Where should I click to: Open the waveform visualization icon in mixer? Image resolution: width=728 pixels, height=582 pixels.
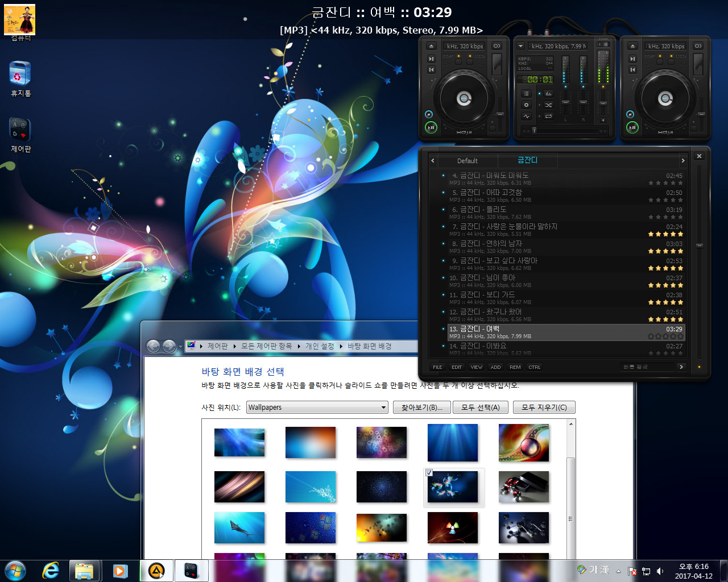pyautogui.click(x=526, y=116)
